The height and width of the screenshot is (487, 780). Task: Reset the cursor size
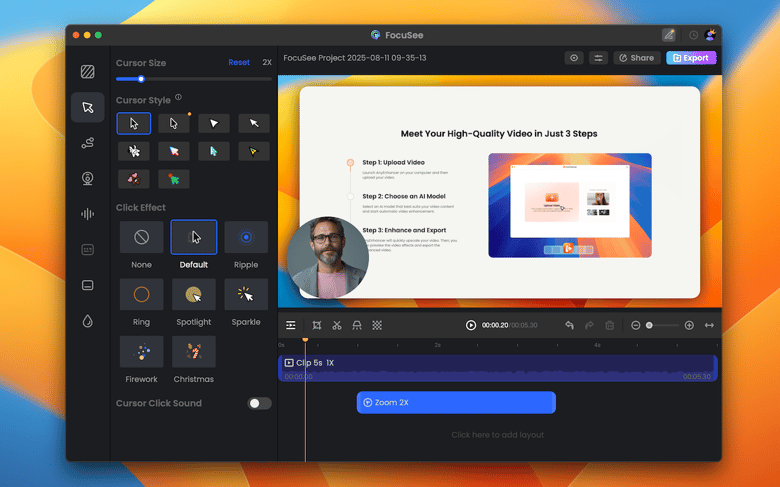(x=239, y=62)
